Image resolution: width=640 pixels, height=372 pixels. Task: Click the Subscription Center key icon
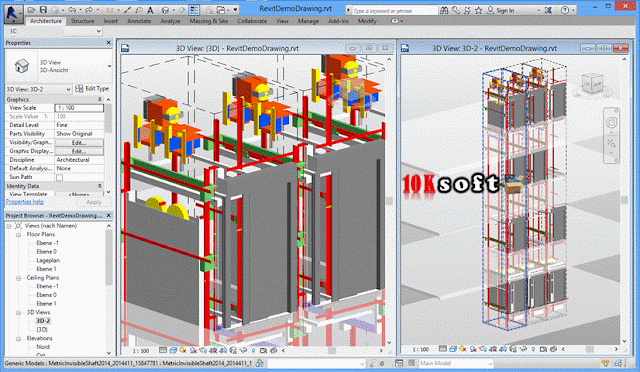[x=456, y=10]
